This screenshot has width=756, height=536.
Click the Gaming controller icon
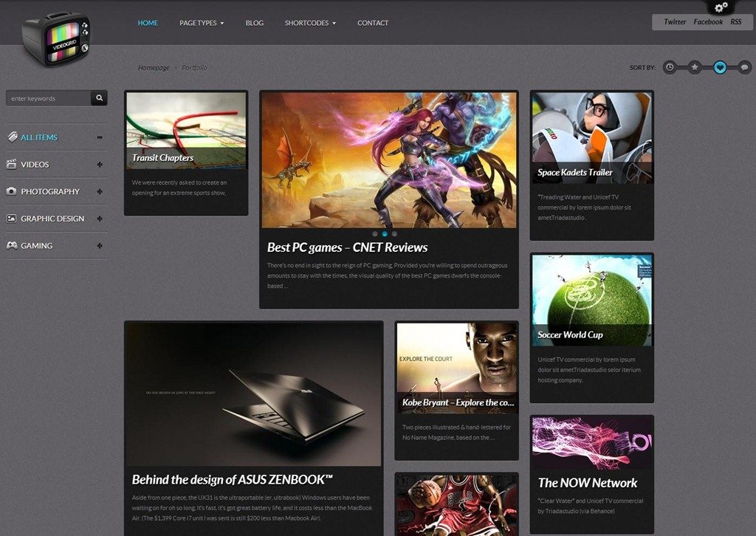(12, 245)
